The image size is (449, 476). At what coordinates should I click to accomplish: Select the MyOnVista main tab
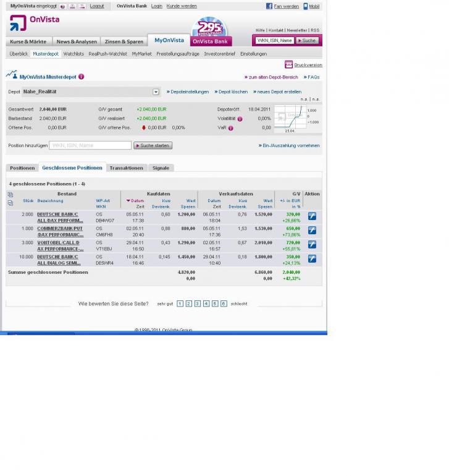[x=169, y=40]
